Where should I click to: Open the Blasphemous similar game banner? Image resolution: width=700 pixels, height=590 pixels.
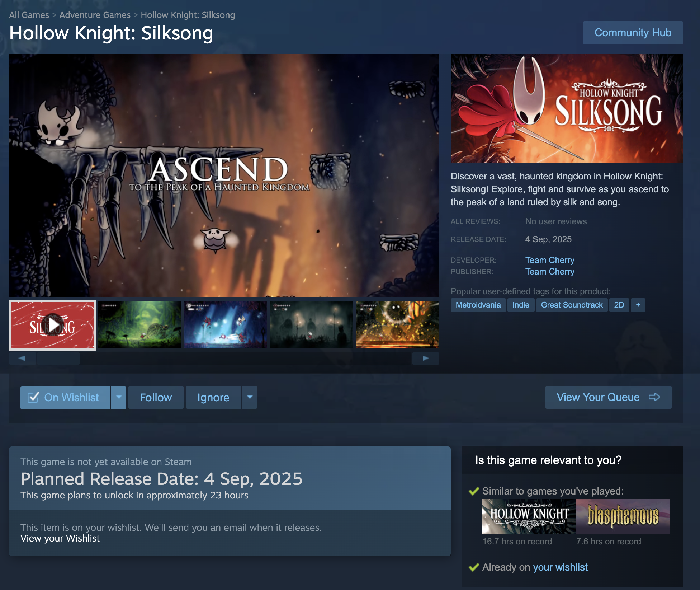point(623,516)
